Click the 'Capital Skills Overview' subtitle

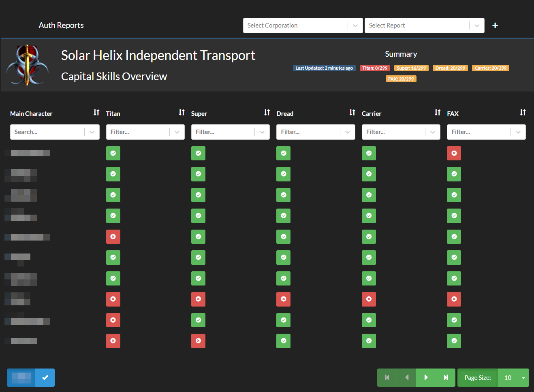(114, 77)
